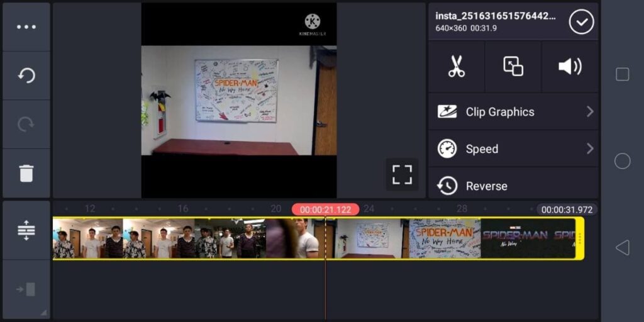The image size is (644, 322).
Task: Click the 00:00:21.122 playhead time marker
Action: click(x=325, y=210)
